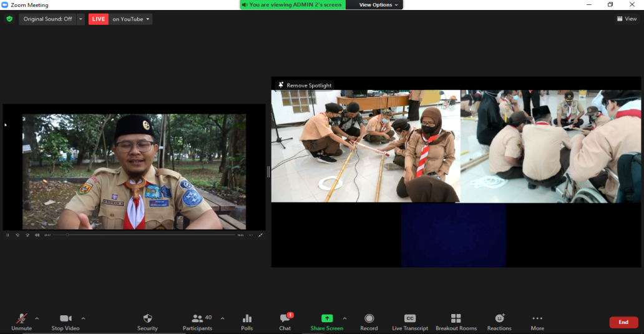Stop Video camera button
This screenshot has height=334, width=644.
pos(66,322)
